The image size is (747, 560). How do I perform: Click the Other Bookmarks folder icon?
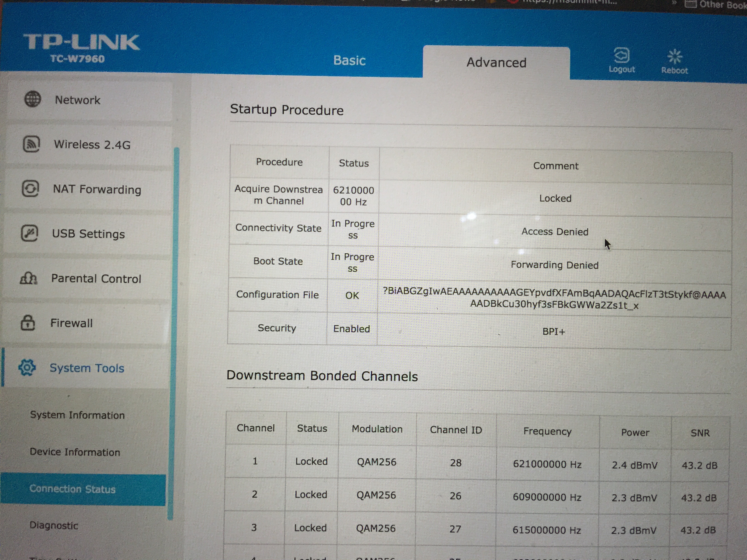pyautogui.click(x=690, y=4)
